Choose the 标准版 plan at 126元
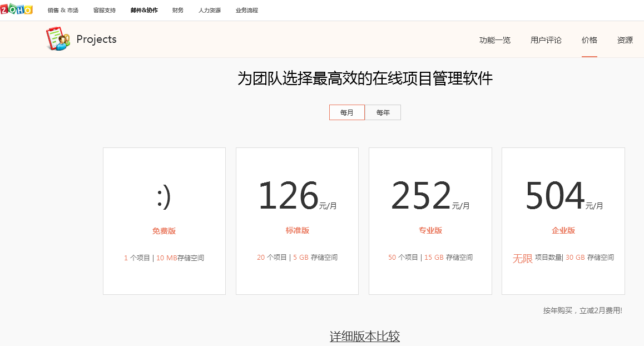644x346 pixels. click(x=298, y=230)
